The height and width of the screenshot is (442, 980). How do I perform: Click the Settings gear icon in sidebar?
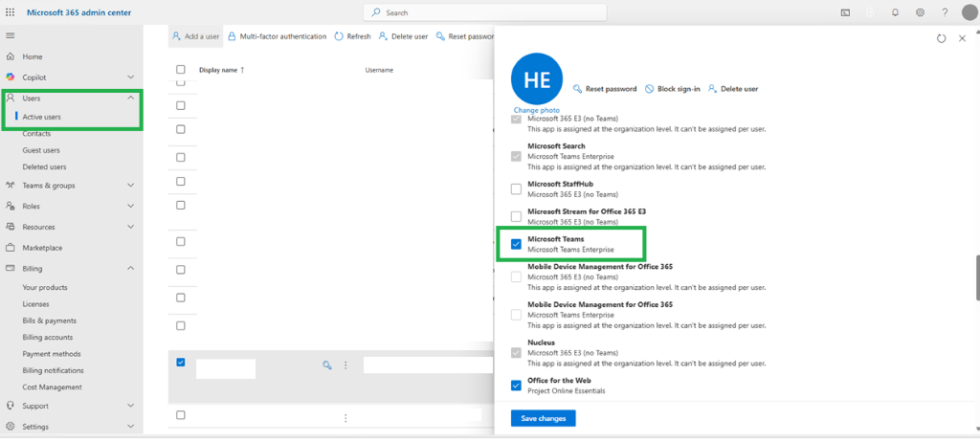(10, 427)
